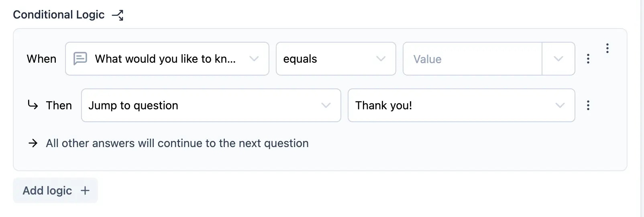The height and width of the screenshot is (217, 644).
Task: Click chevron inside the equals selector
Action: tap(381, 59)
